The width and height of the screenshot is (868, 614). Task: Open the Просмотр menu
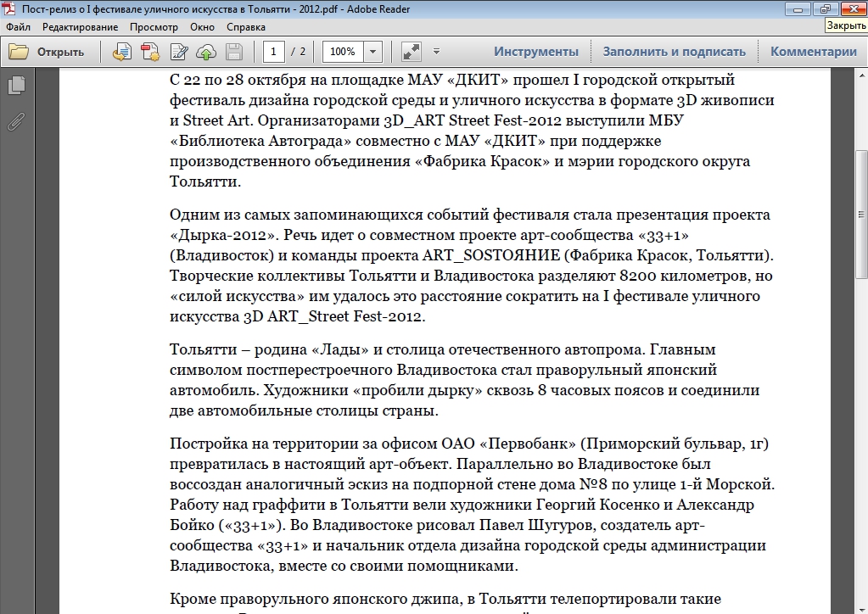(x=154, y=27)
